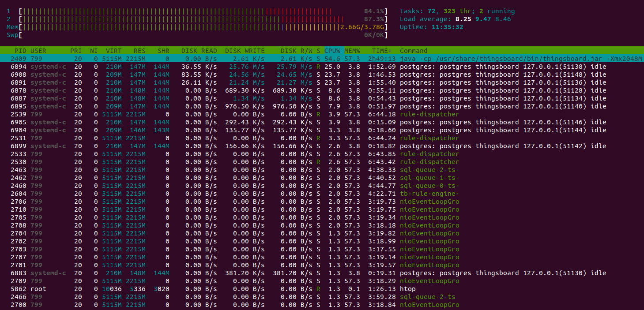Click the Command column header
This screenshot has height=310, width=644.
[x=414, y=51]
